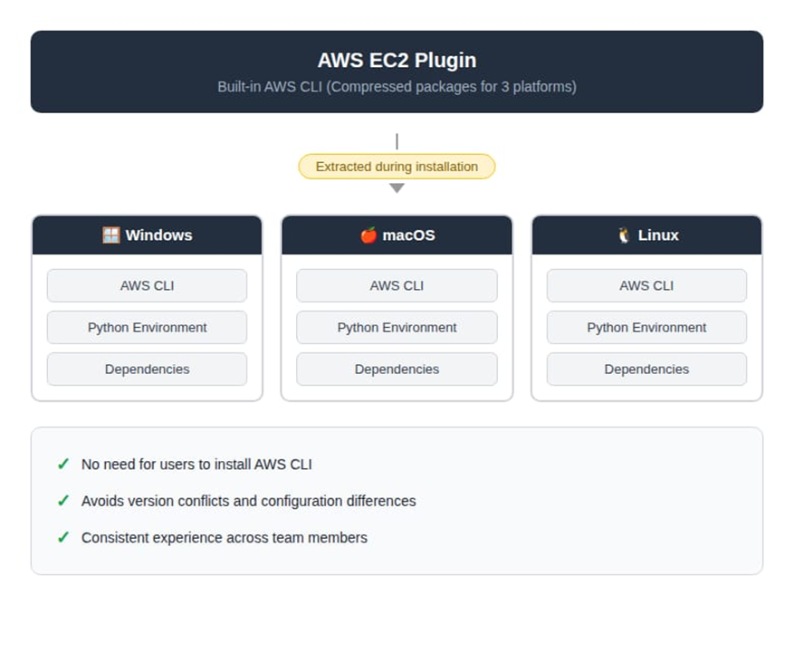
Task: Click the macOS apple icon
Action: coord(368,235)
